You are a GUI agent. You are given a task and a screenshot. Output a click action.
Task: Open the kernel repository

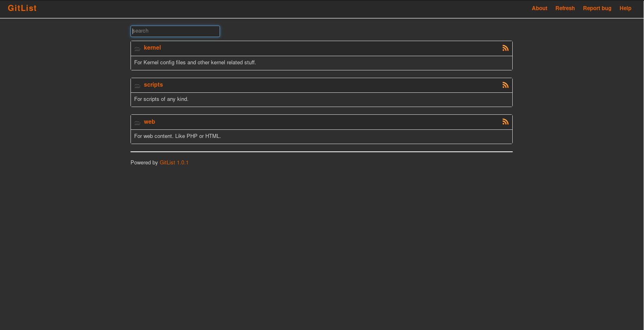(x=152, y=48)
